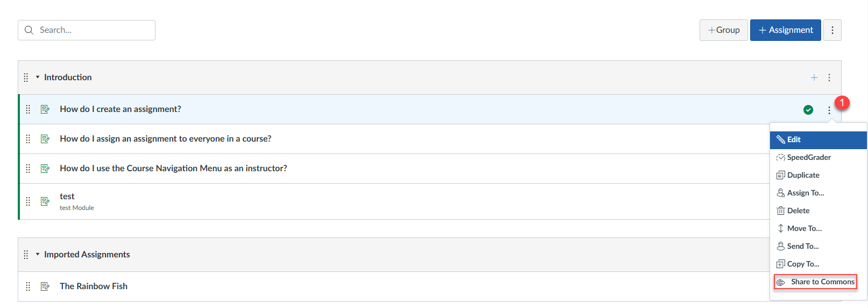Select Share to Commons menu item

pos(822,282)
